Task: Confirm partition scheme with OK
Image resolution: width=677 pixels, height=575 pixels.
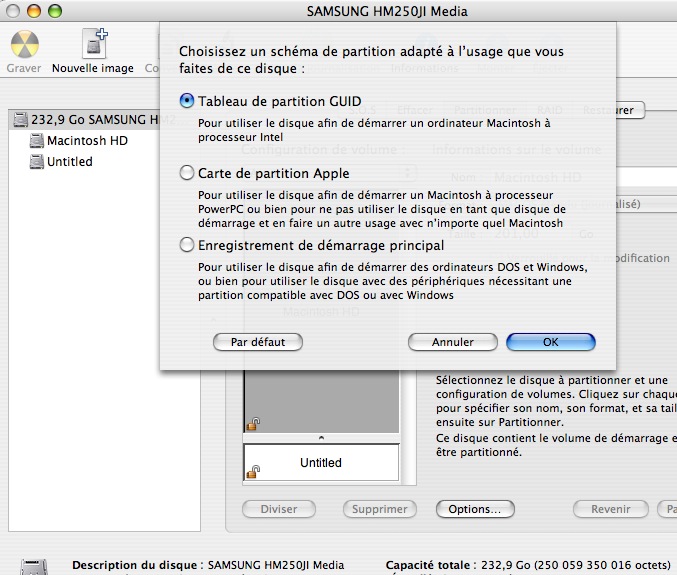Action: click(x=550, y=342)
